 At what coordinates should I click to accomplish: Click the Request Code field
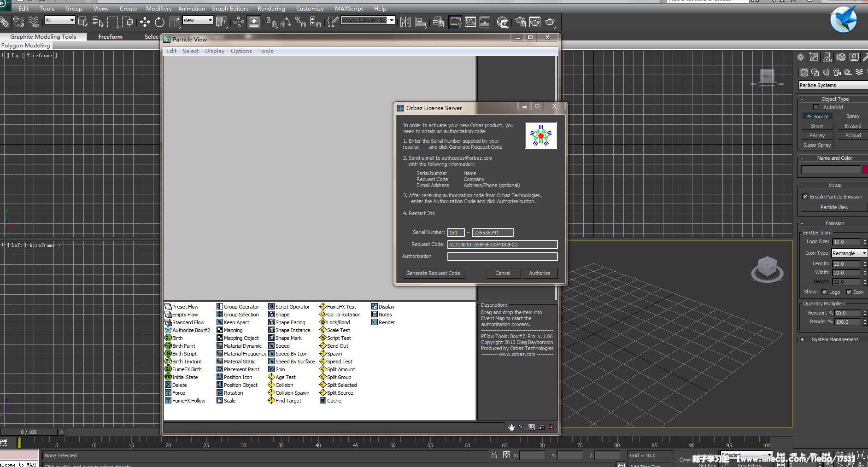click(x=502, y=245)
